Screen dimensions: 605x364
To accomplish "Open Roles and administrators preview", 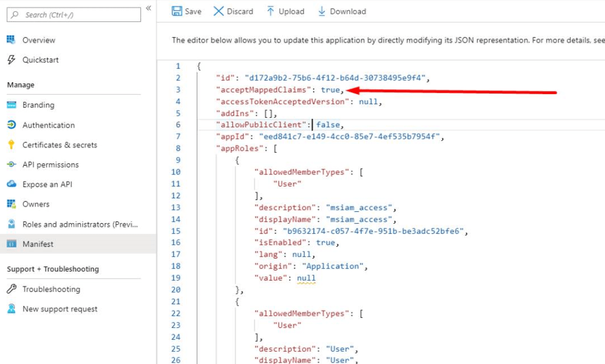I will click(80, 224).
